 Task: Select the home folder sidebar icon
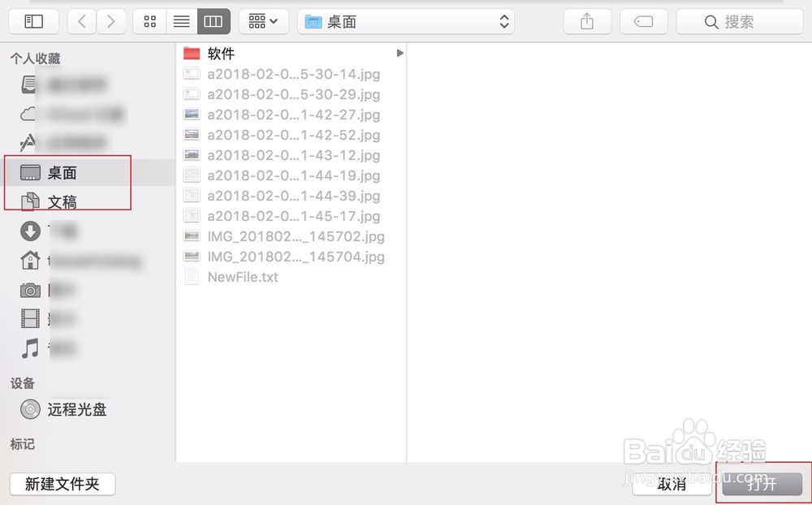[30, 260]
